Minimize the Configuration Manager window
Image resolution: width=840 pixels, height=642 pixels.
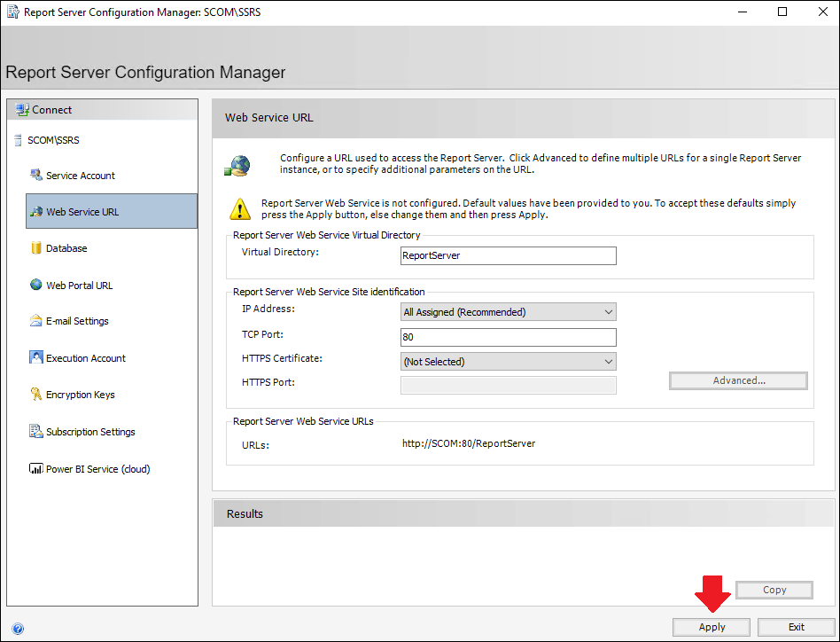pos(743,12)
